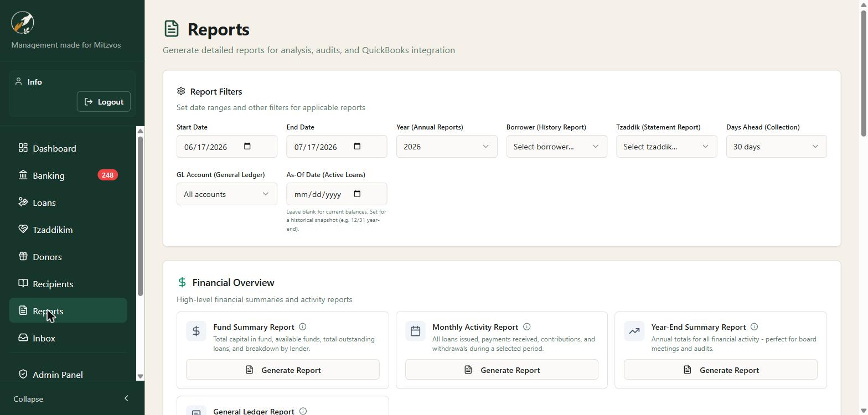Viewport: 868px width, 415px height.
Task: Click the Reports page title document icon
Action: (172, 29)
